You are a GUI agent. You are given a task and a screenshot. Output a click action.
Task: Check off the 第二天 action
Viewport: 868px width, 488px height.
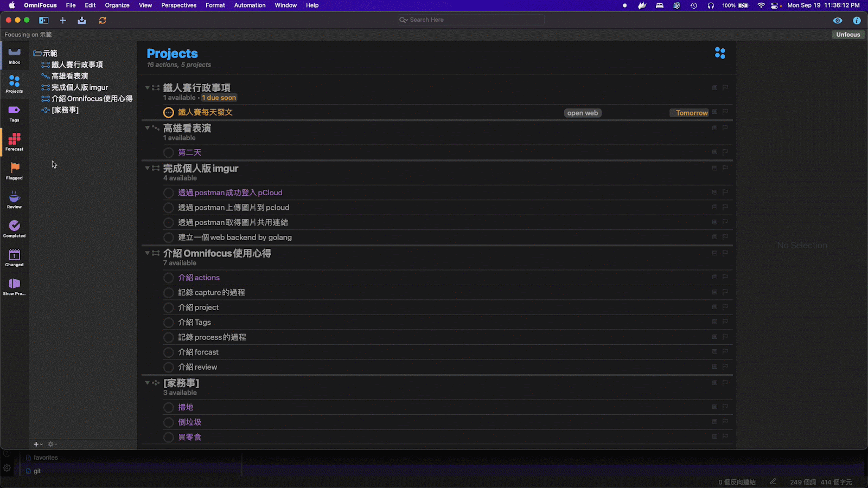coord(169,152)
